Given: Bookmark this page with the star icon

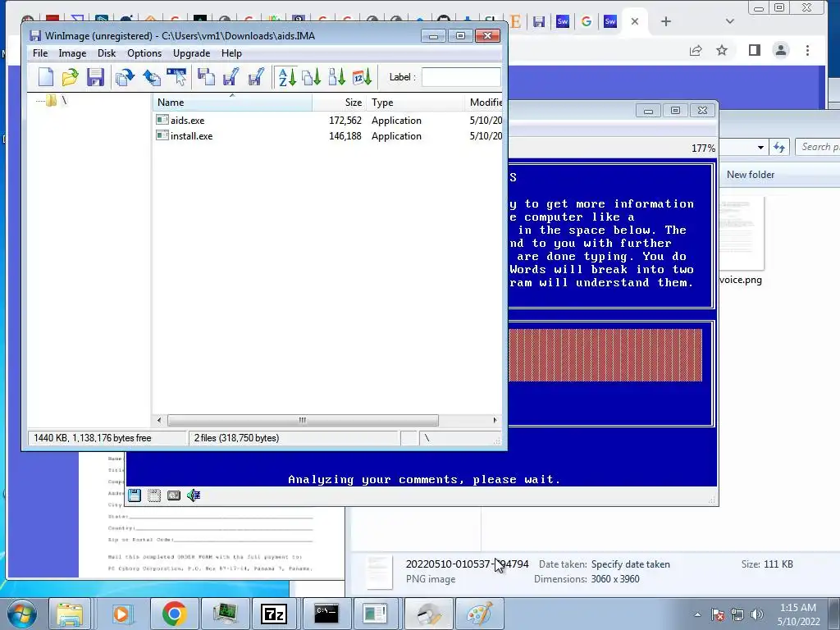Looking at the screenshot, I should 722,50.
